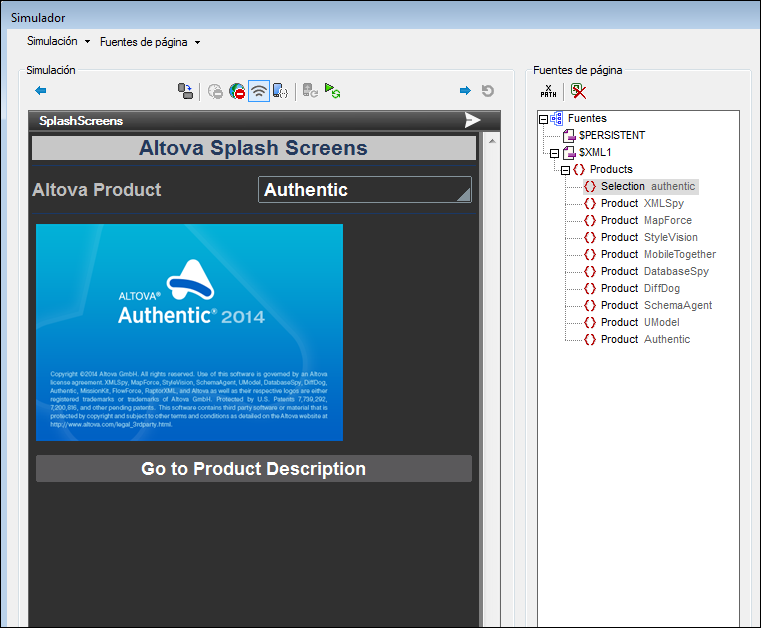Select the Product MobileTogether tree item
The width and height of the screenshot is (761, 628).
(x=658, y=254)
